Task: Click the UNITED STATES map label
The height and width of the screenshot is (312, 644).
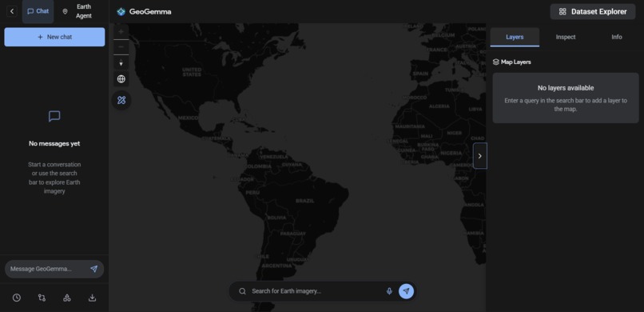Action: click(192, 72)
